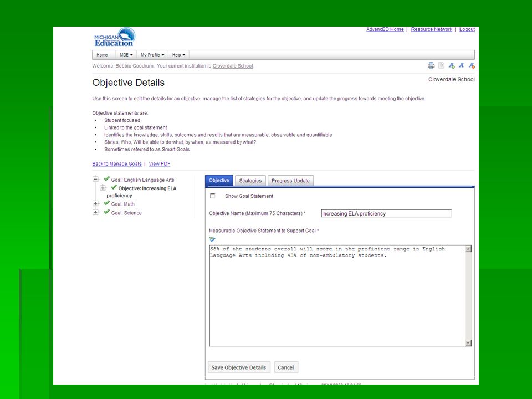Click 'Student focused' bullet text
Viewport: 532px width, 399px height.
122,120
